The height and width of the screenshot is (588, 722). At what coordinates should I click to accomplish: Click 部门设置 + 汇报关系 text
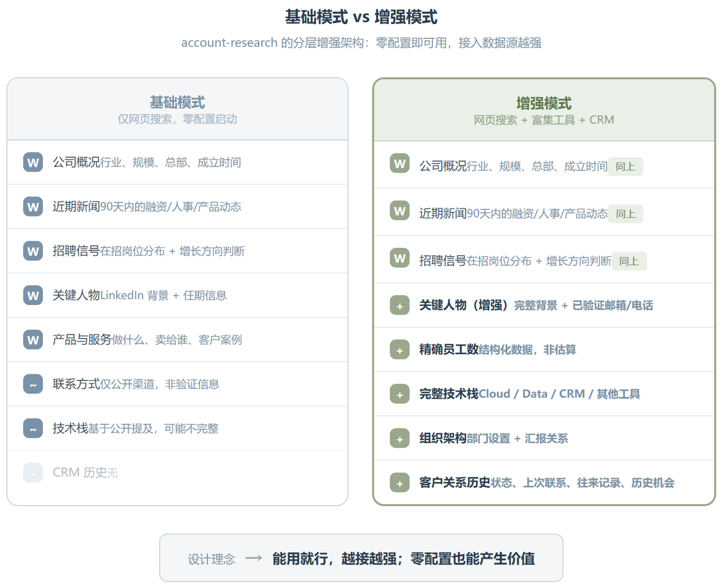517,439
